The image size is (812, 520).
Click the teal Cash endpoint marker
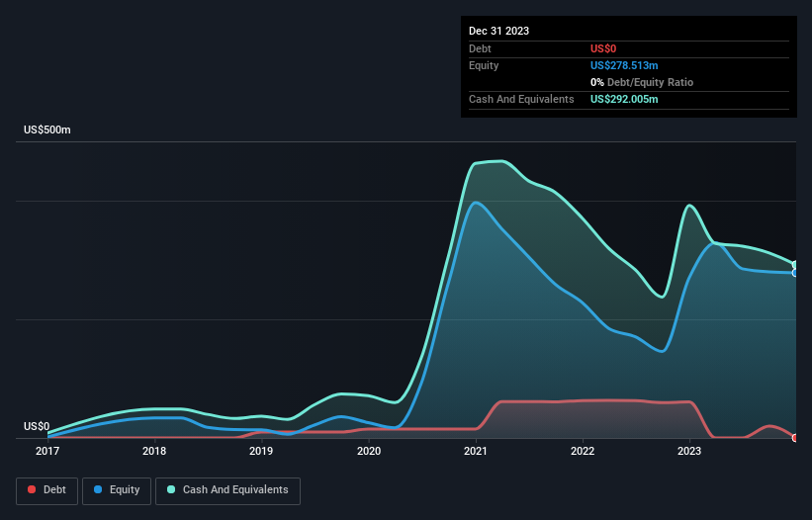point(795,265)
